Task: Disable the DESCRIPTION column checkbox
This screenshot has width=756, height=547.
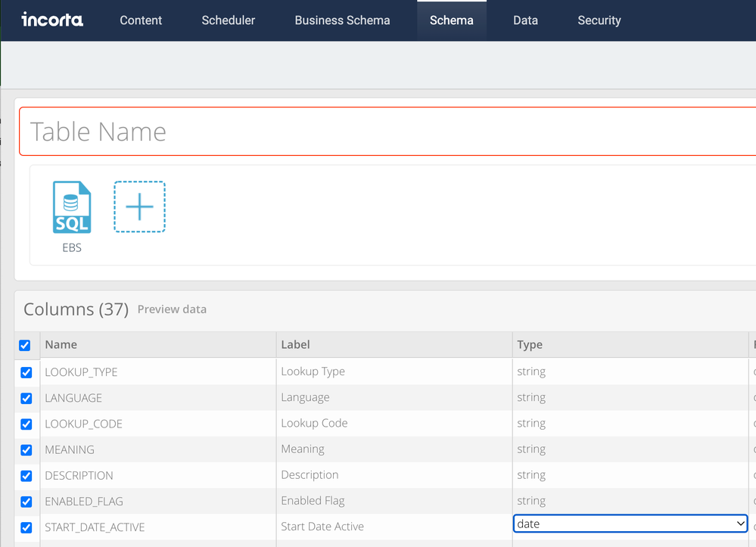Action: click(26, 476)
